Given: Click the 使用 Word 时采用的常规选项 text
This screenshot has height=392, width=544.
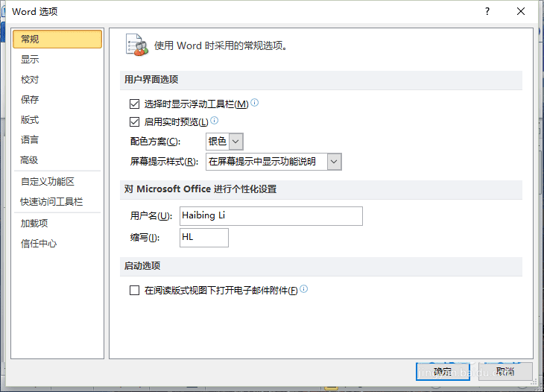Looking at the screenshot, I should pos(221,45).
